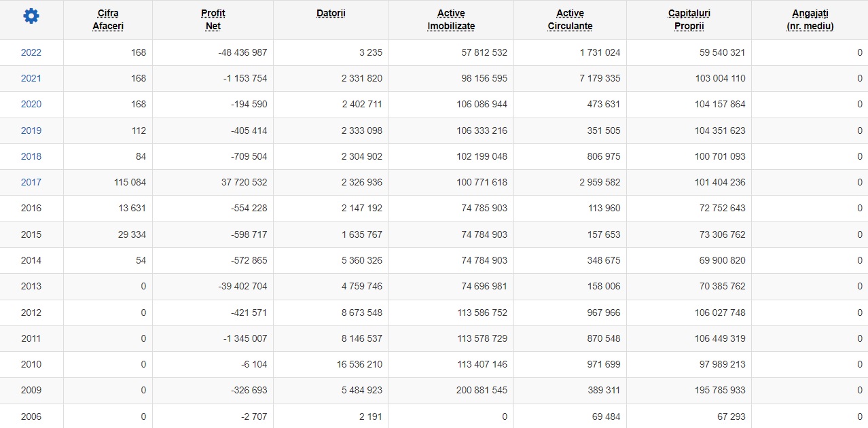Screen dimensions: 868x428
Task: Click datorii value 5 360 326
Action: (362, 260)
